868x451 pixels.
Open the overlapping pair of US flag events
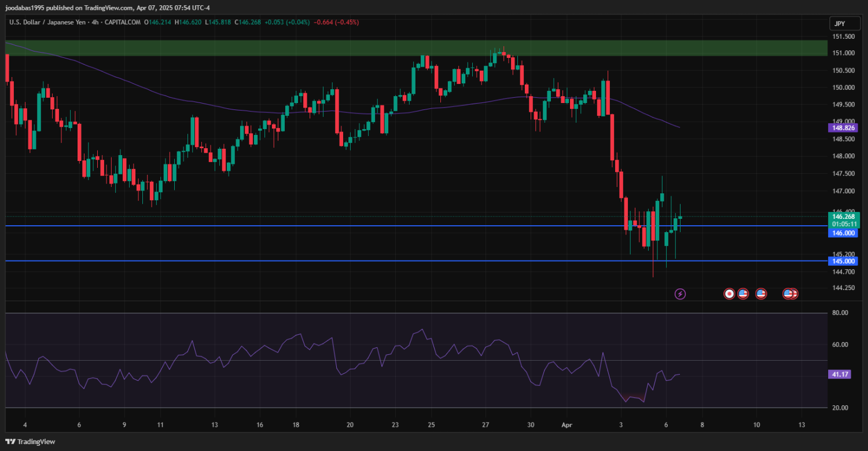(790, 294)
